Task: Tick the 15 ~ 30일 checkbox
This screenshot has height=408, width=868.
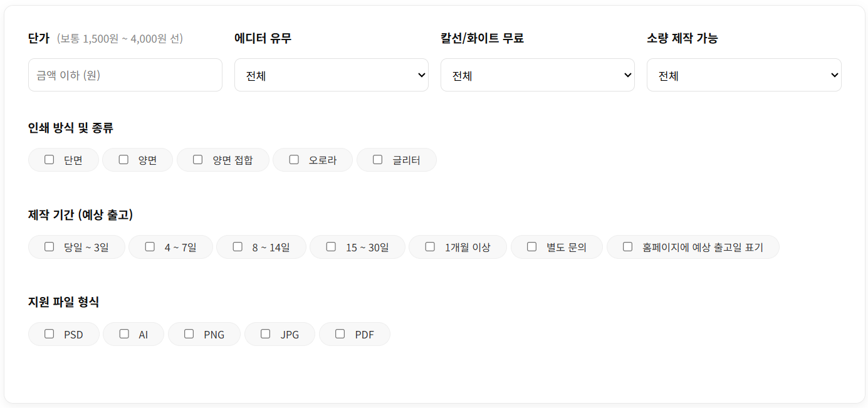Action: pyautogui.click(x=331, y=247)
